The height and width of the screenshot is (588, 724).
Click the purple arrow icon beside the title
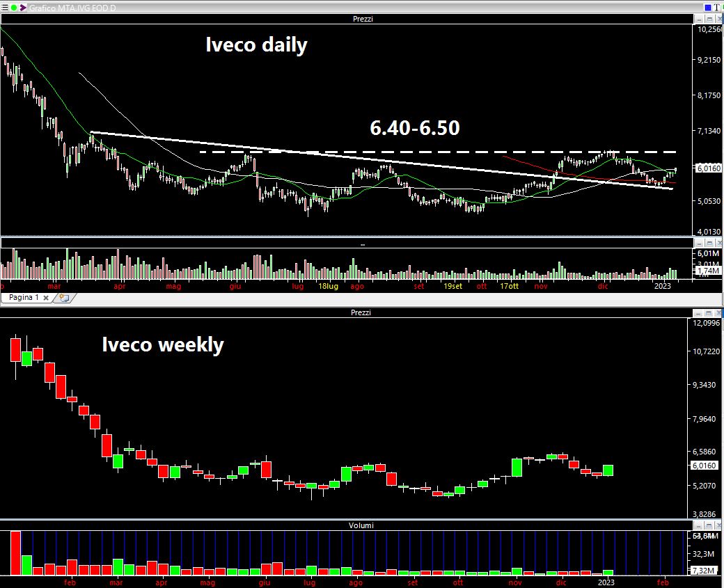point(22,8)
